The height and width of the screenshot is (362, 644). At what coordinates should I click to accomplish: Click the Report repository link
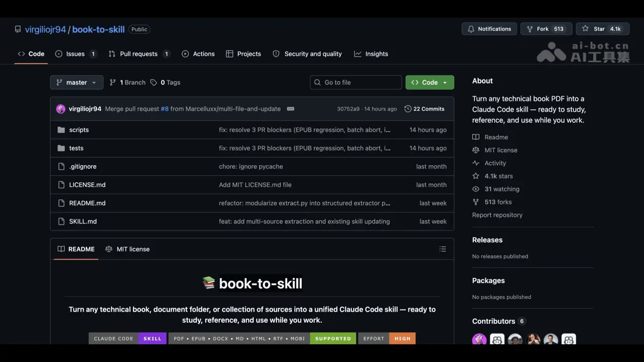coord(497,215)
